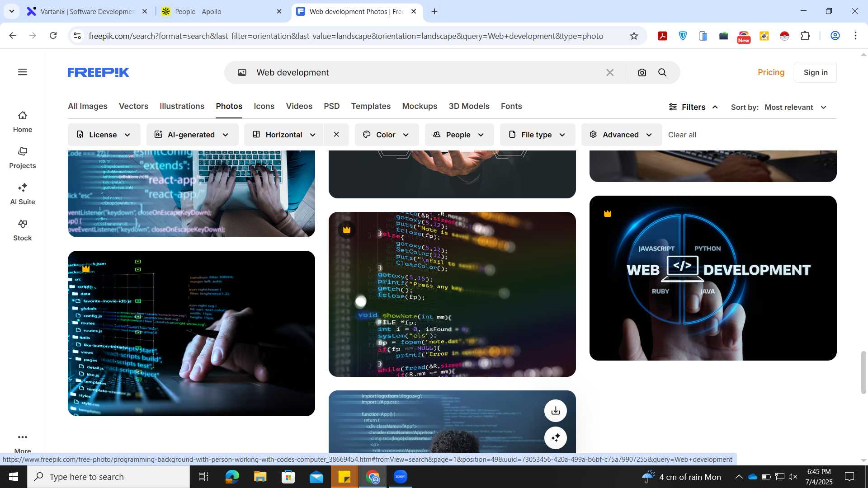Viewport: 868px width, 488px height.
Task: Reload the page
Action: coord(53,36)
